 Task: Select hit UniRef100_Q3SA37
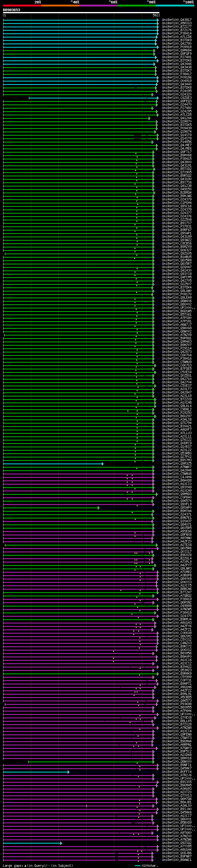tap(177, 521)
